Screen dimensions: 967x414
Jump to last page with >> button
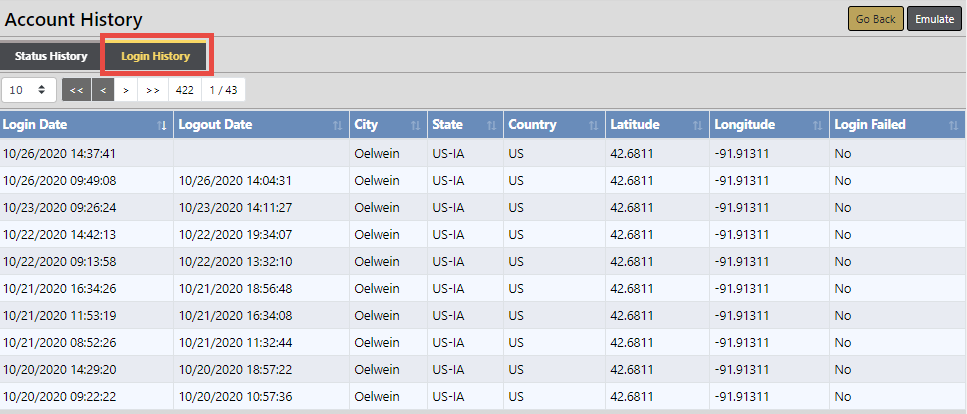click(x=153, y=90)
